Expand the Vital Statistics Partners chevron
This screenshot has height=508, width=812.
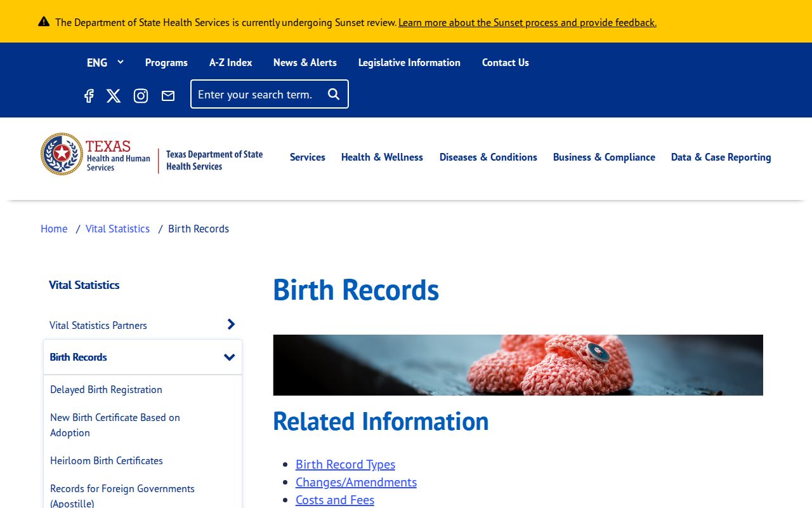231,324
